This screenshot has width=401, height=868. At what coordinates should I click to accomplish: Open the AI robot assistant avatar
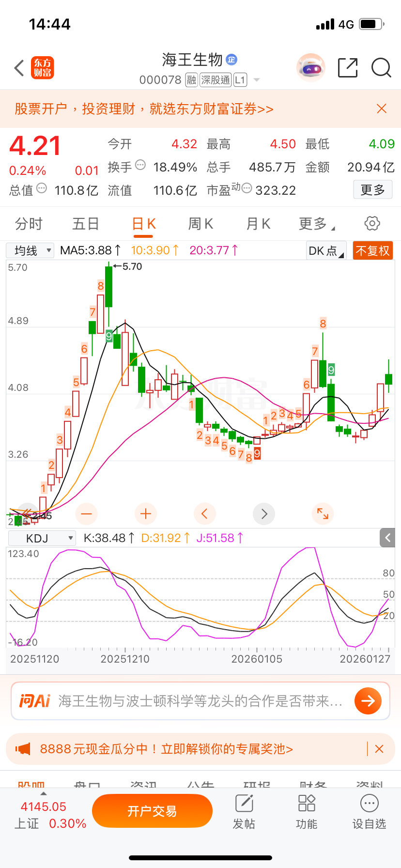point(311,68)
